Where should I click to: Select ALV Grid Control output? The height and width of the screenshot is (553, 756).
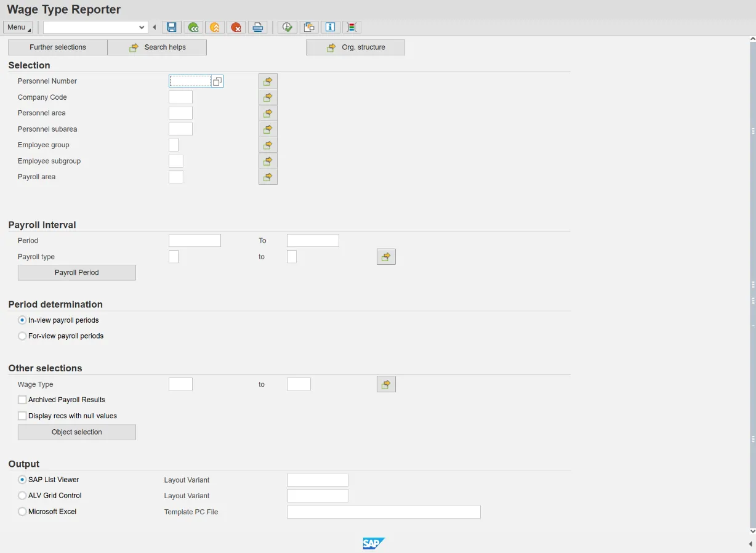23,496
